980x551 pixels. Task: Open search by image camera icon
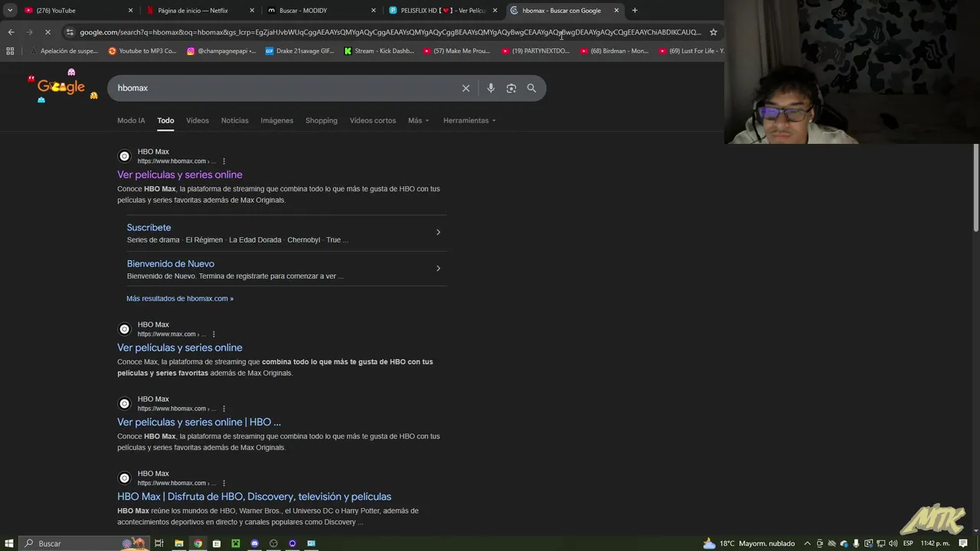(x=511, y=88)
